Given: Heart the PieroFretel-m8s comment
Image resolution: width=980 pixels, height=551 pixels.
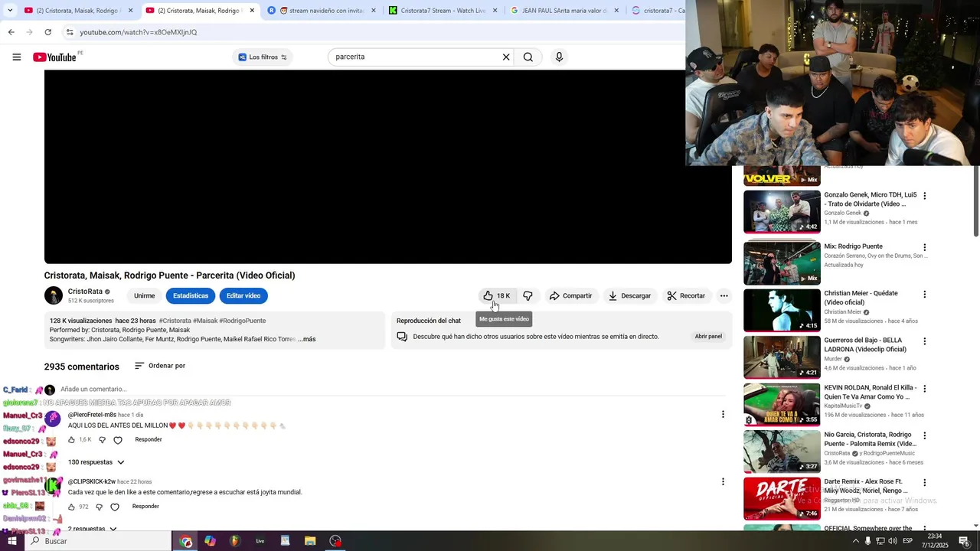Looking at the screenshot, I should click(x=118, y=440).
